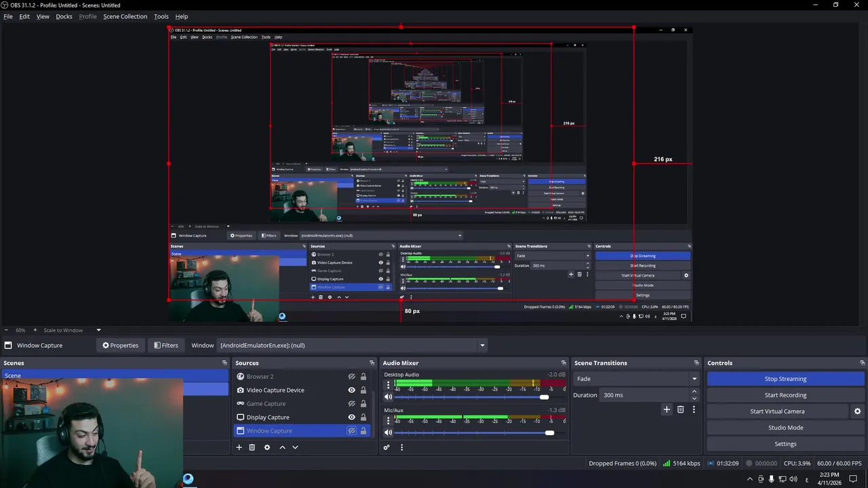Open Mic/Aux options three-dot menu
868x488 pixels.
(388, 421)
